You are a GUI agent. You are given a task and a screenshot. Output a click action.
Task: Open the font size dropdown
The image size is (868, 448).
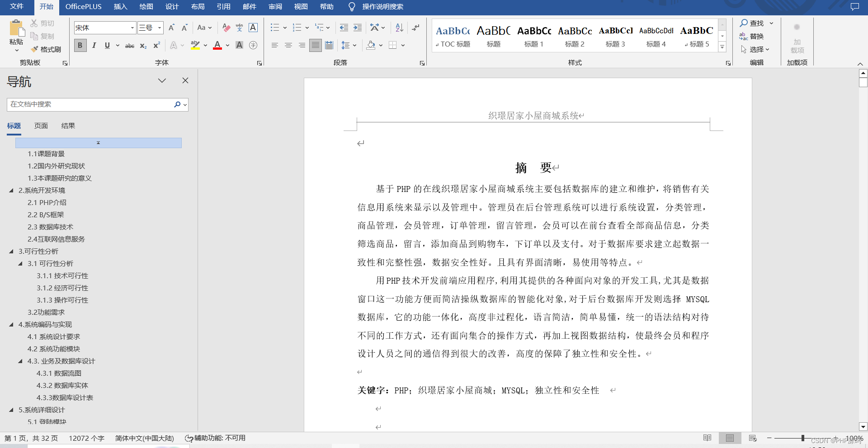pyautogui.click(x=160, y=28)
